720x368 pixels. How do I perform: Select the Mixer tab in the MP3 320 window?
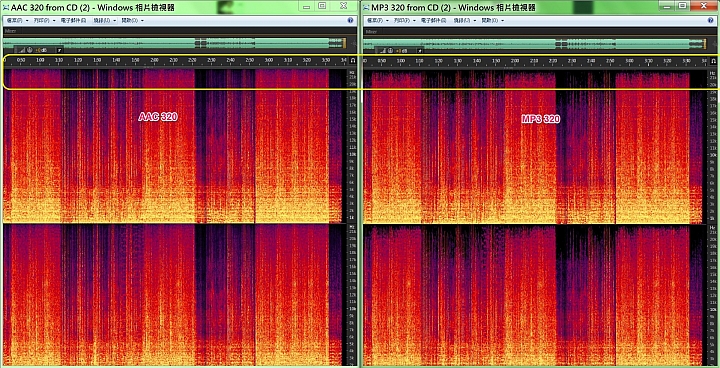(371, 32)
